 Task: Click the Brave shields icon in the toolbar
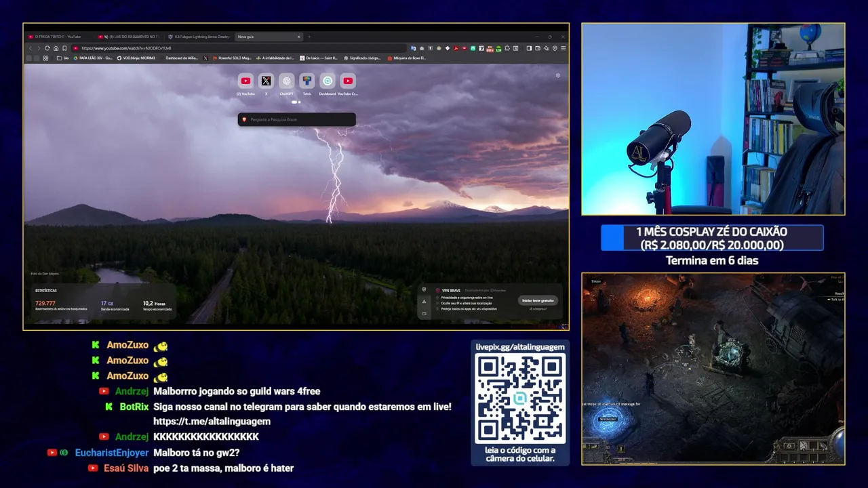point(555,48)
